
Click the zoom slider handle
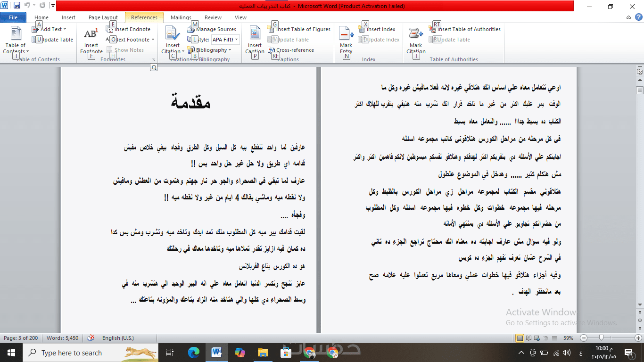[x=601, y=338]
